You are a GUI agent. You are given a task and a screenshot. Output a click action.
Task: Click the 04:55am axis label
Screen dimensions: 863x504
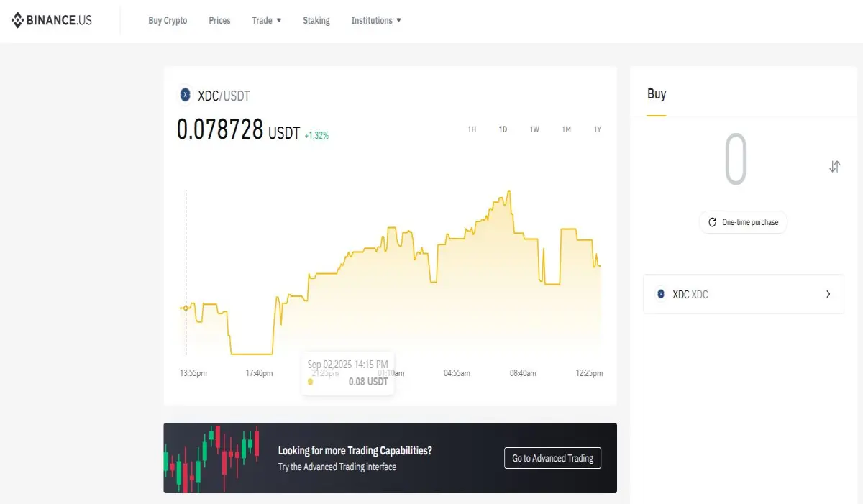pyautogui.click(x=457, y=373)
